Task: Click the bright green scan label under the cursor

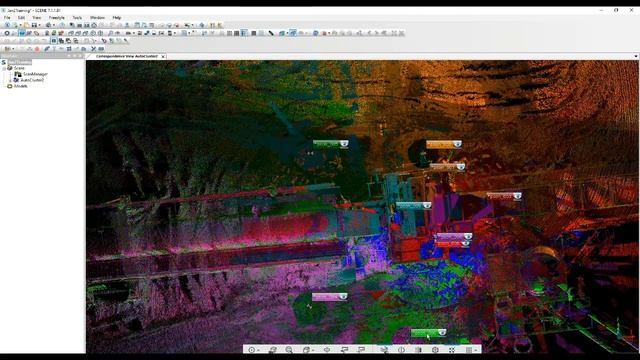Action: (429, 333)
